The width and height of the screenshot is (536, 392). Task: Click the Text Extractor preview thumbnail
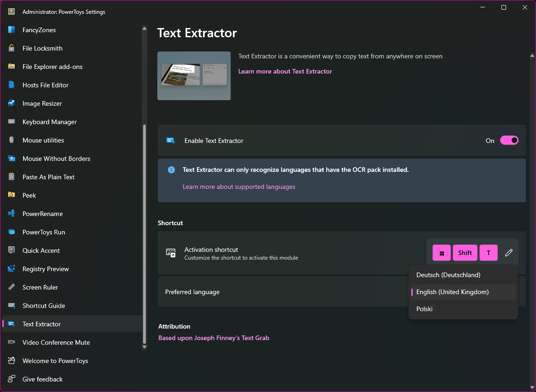[194, 76]
